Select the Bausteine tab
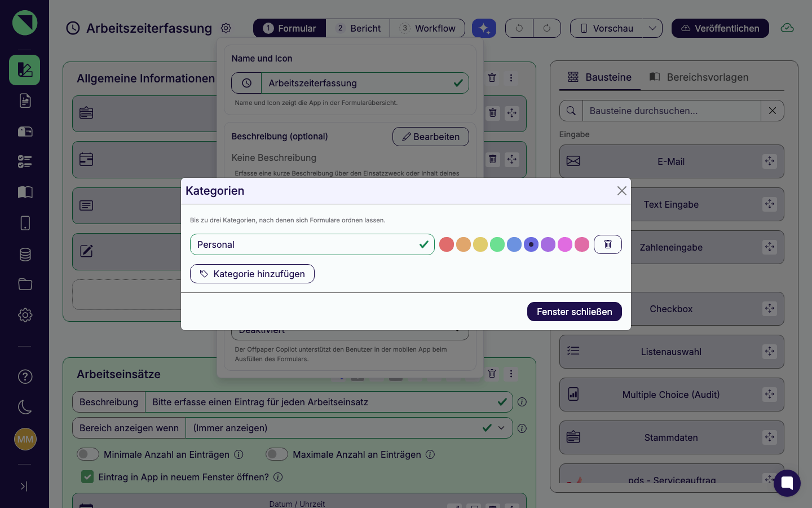Image resolution: width=812 pixels, height=508 pixels. 600,77
